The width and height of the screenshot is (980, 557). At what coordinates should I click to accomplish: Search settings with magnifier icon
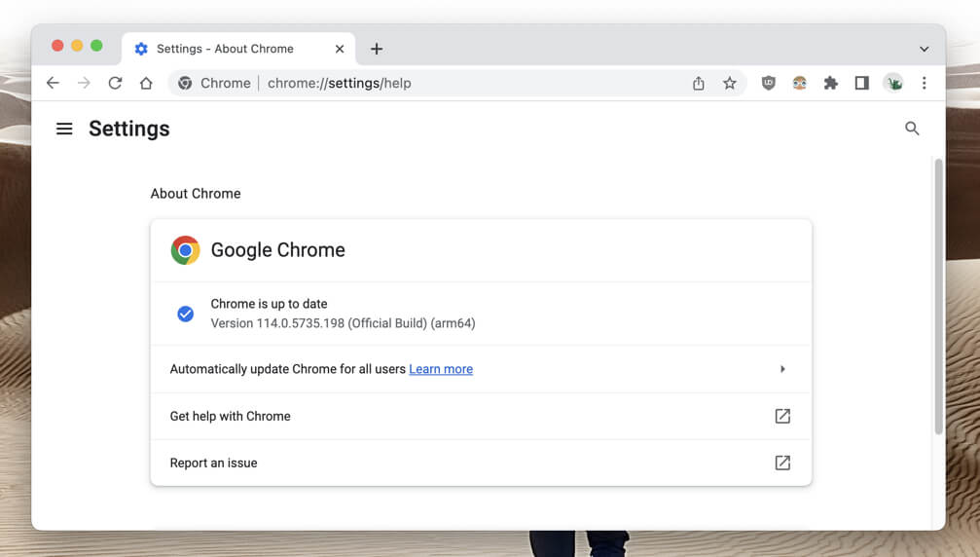[912, 128]
